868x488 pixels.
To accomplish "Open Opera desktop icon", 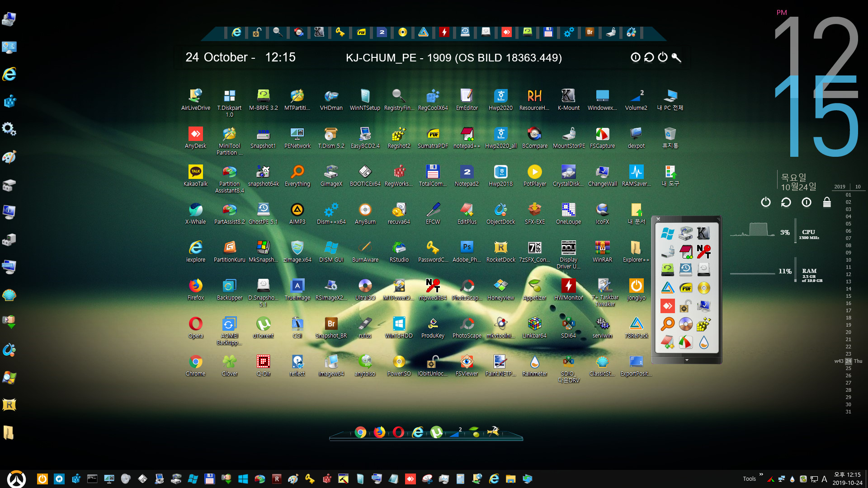I will pos(195,327).
